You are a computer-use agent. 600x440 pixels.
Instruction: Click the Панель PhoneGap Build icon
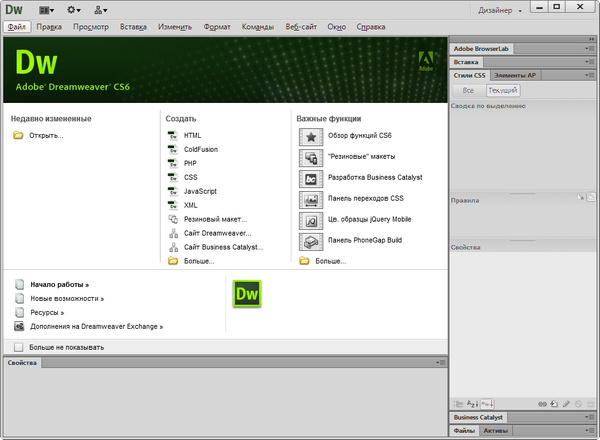[310, 241]
